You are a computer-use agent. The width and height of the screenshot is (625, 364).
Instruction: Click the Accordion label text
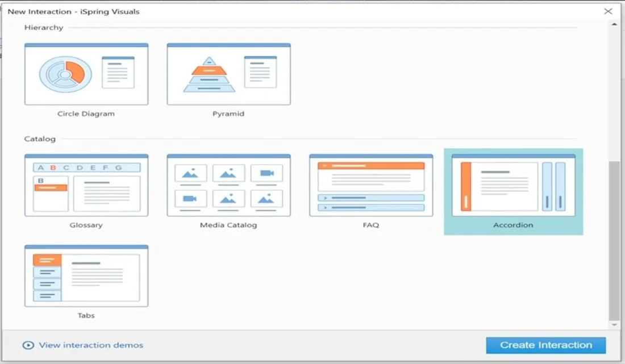tap(513, 225)
